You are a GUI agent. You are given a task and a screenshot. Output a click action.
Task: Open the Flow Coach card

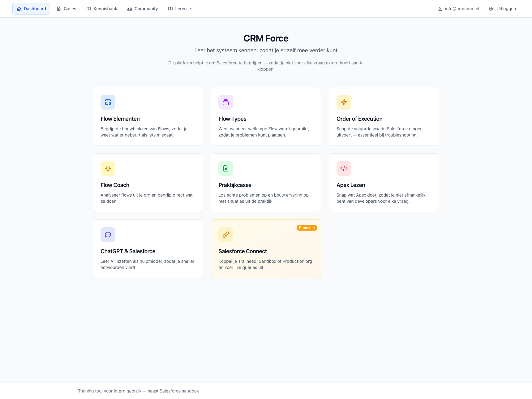(x=148, y=183)
